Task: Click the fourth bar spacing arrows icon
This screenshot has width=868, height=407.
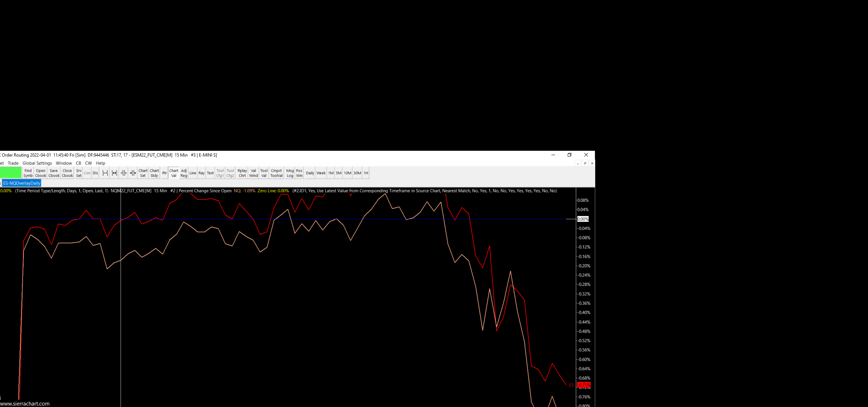Action: (x=133, y=173)
